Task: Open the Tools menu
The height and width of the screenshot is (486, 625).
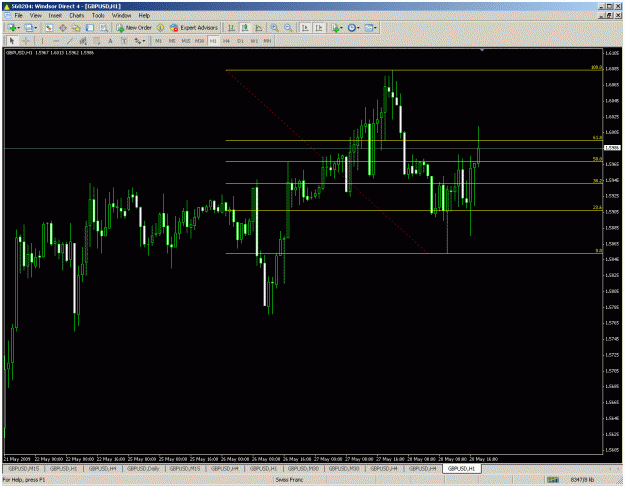Action: pos(98,16)
